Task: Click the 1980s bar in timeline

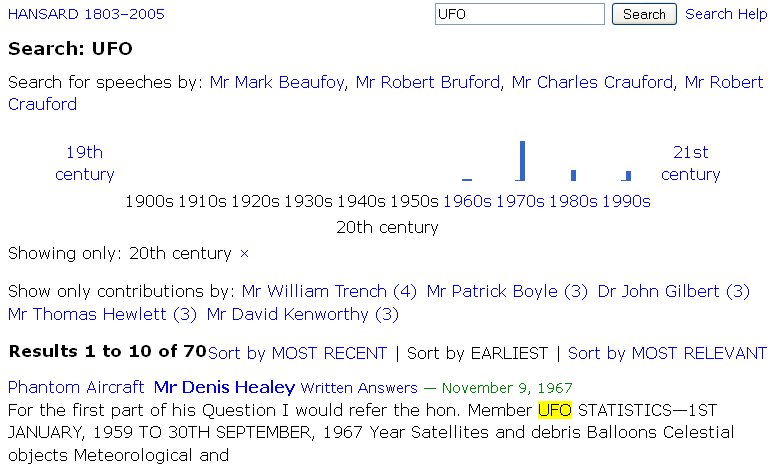Action: coord(573,175)
